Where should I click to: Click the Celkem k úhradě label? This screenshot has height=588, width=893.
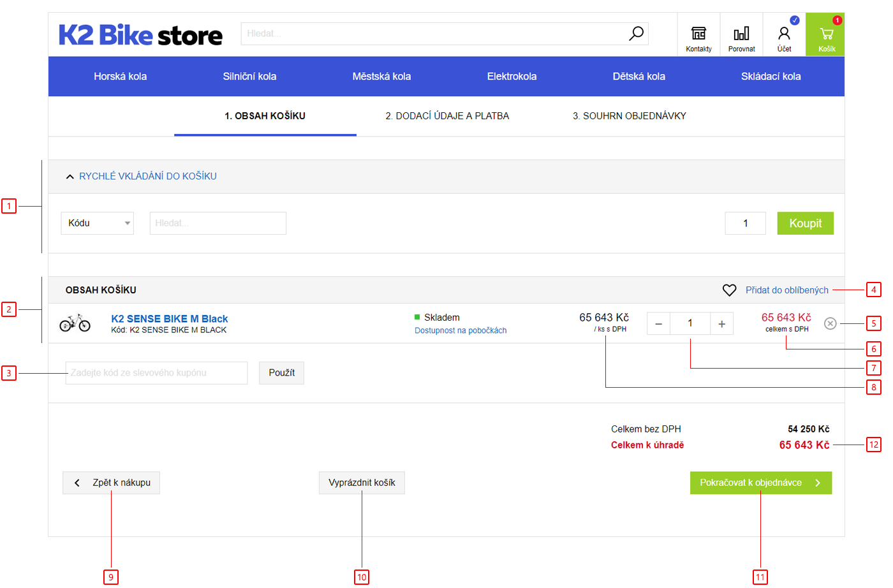647,445
